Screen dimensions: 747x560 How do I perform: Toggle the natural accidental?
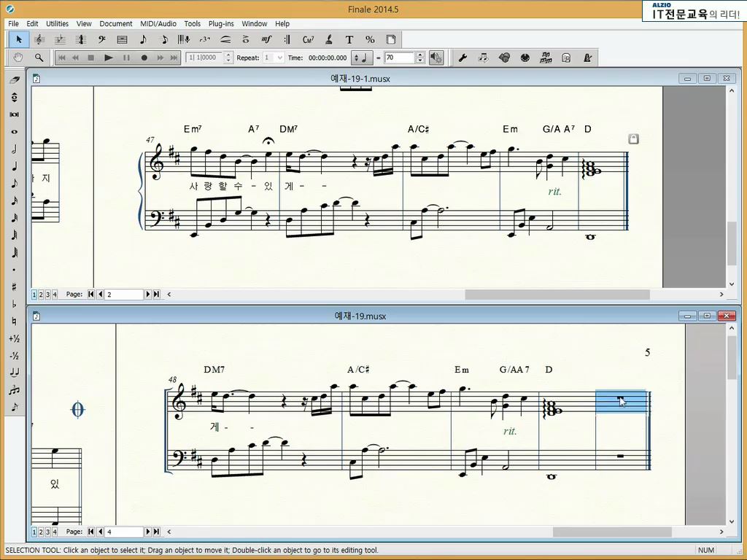tap(15, 322)
